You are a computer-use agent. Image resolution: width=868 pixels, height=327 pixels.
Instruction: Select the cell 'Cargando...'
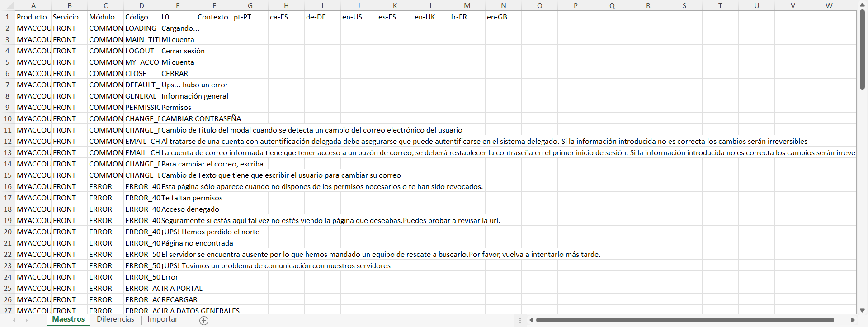point(178,28)
